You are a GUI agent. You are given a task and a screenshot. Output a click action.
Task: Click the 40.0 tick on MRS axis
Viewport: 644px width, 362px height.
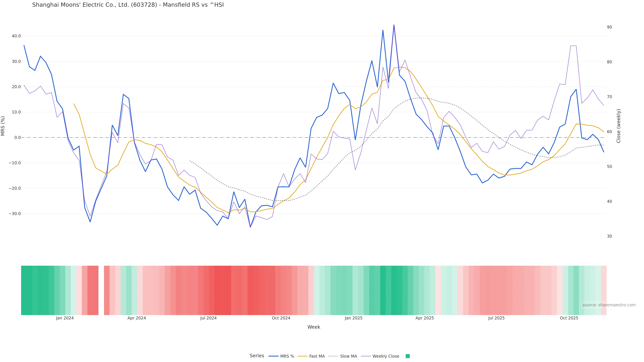(x=16, y=36)
